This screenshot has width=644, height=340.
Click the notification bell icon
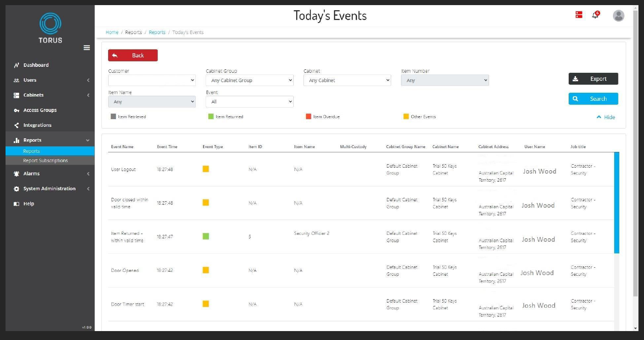coord(595,15)
